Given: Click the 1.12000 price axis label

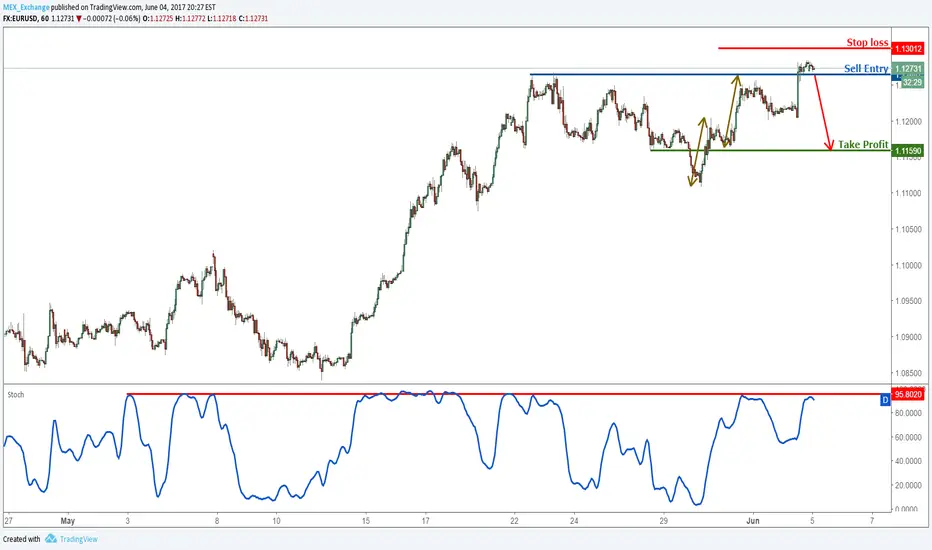Looking at the screenshot, I should coord(909,121).
